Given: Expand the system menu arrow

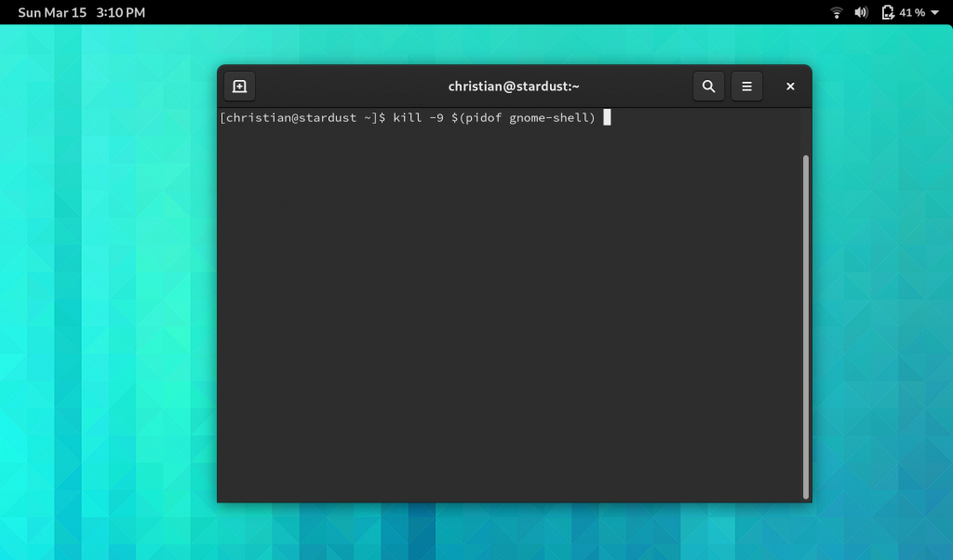Looking at the screenshot, I should (x=934, y=12).
